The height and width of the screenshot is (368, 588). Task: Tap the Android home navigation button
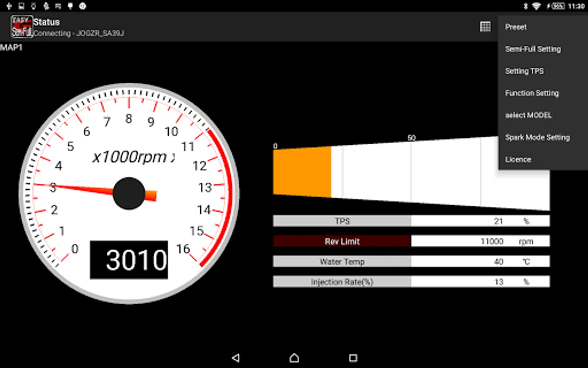[x=294, y=358]
